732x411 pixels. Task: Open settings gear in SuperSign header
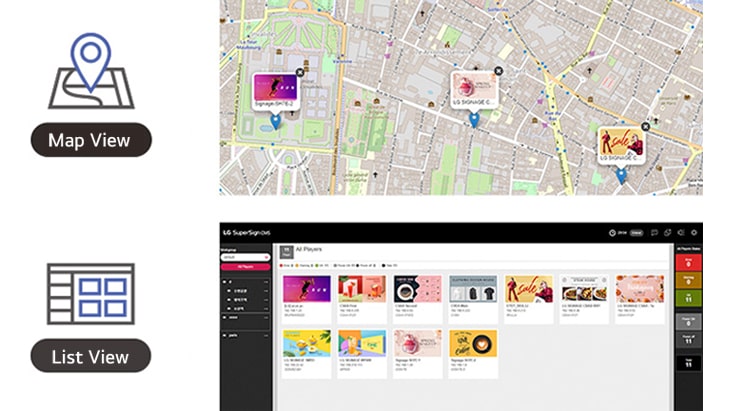click(694, 232)
